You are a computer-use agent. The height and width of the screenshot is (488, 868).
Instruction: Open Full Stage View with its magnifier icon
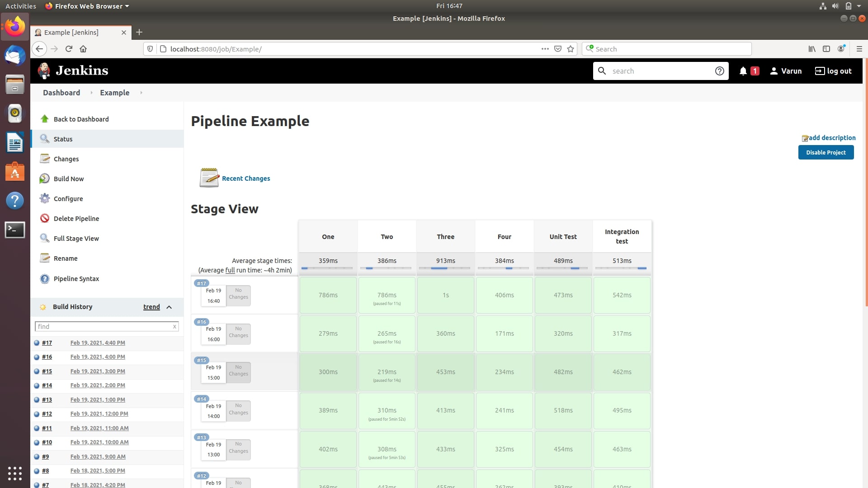click(x=45, y=238)
